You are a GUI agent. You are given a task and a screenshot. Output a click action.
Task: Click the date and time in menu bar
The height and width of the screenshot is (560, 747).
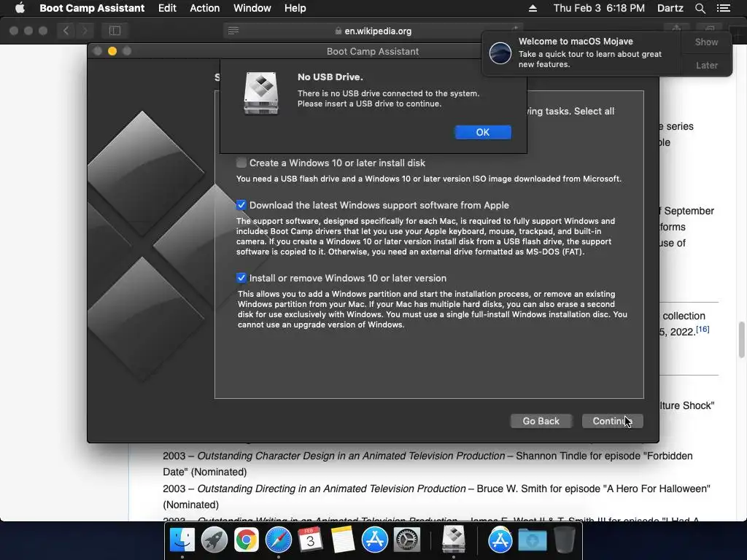click(599, 8)
